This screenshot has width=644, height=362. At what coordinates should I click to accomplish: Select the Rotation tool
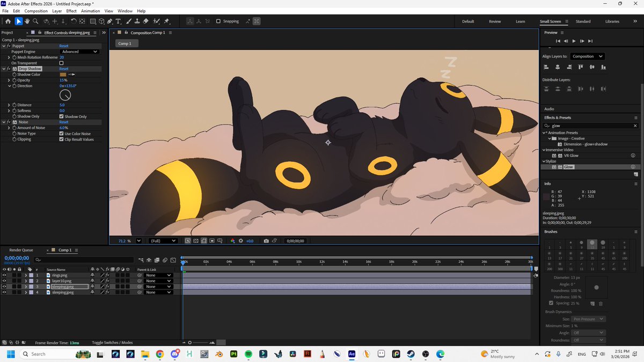coord(74,21)
